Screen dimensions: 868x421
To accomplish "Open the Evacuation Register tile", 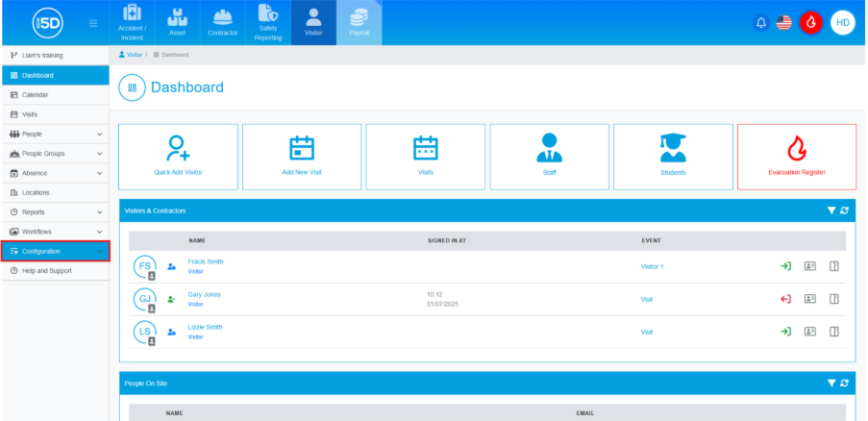I will click(x=797, y=157).
